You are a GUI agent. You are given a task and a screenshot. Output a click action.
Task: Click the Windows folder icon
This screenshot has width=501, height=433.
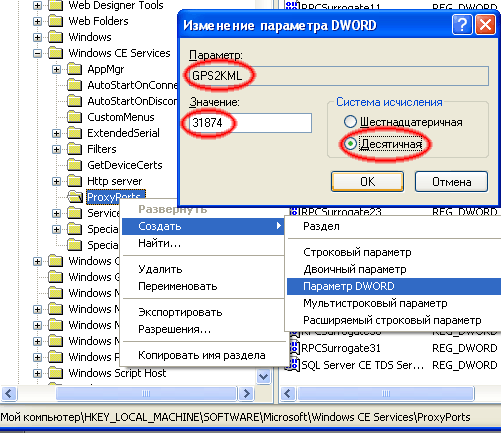point(55,37)
